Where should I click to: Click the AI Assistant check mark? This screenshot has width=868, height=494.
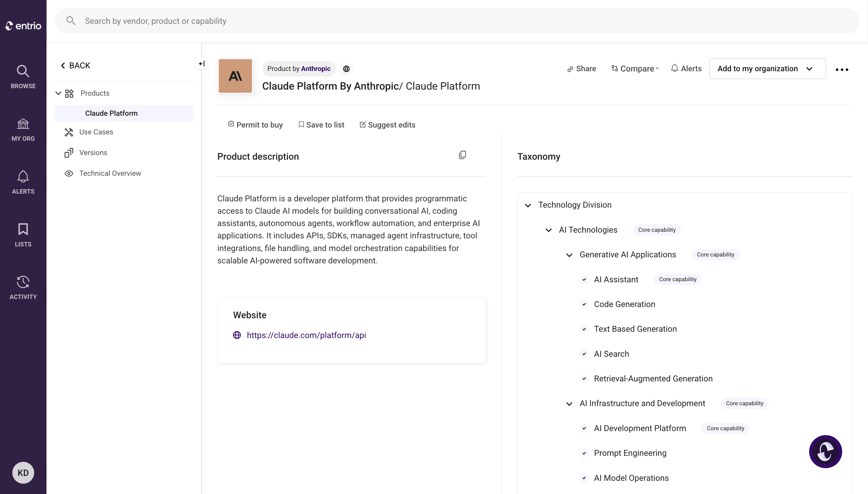584,279
